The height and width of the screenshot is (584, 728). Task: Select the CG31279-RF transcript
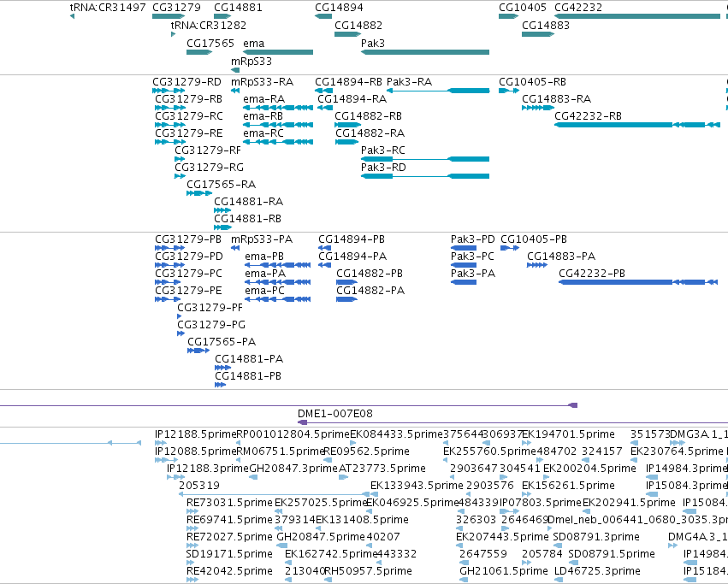pyautogui.click(x=180, y=159)
